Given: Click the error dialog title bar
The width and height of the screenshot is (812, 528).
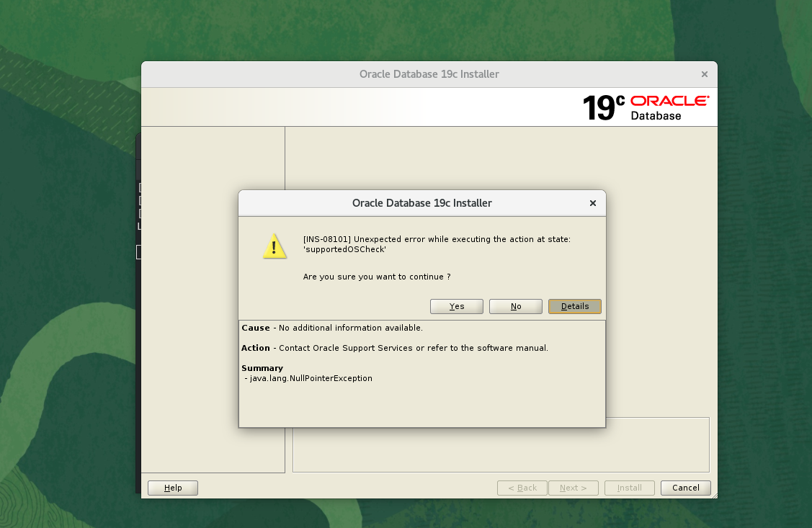Looking at the screenshot, I should coord(421,203).
